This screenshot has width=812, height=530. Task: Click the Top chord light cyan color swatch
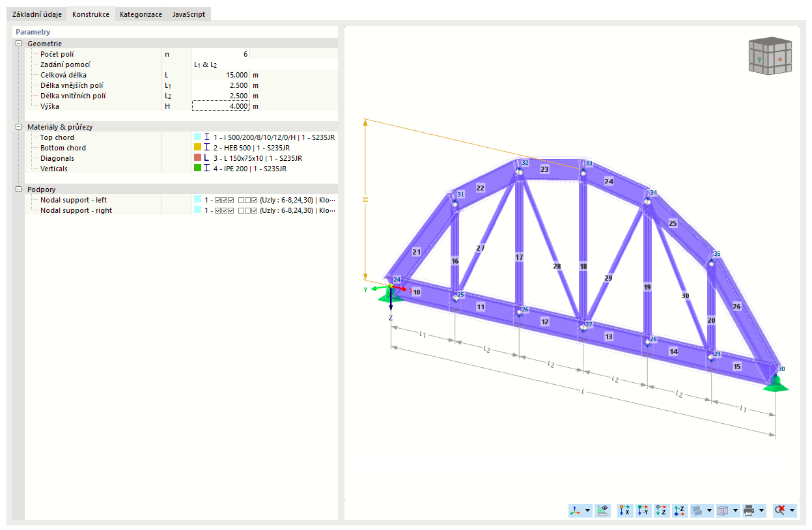[197, 137]
